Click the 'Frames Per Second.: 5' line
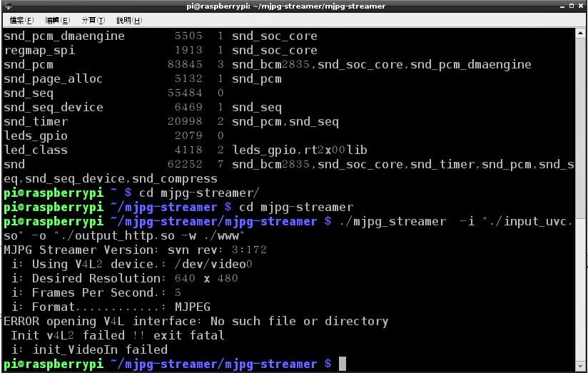 [x=96, y=293]
